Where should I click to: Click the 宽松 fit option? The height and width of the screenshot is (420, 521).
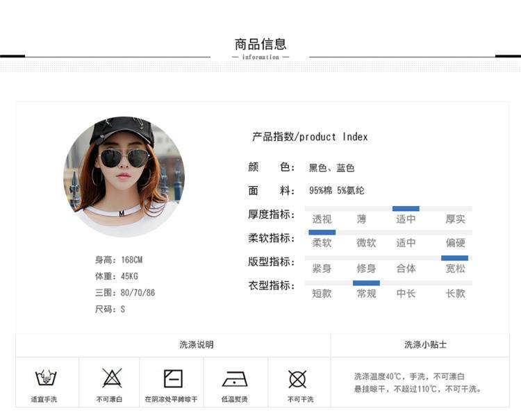coord(455,268)
